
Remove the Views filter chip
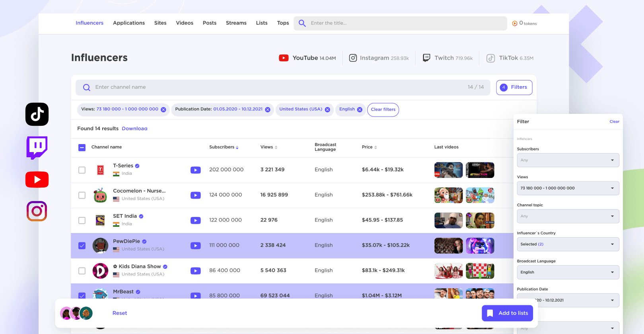163,110
